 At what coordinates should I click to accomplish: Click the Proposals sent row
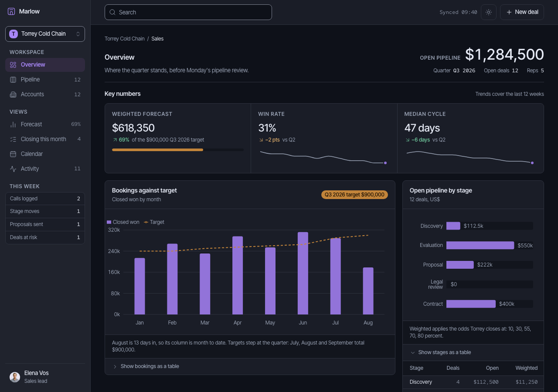click(45, 224)
